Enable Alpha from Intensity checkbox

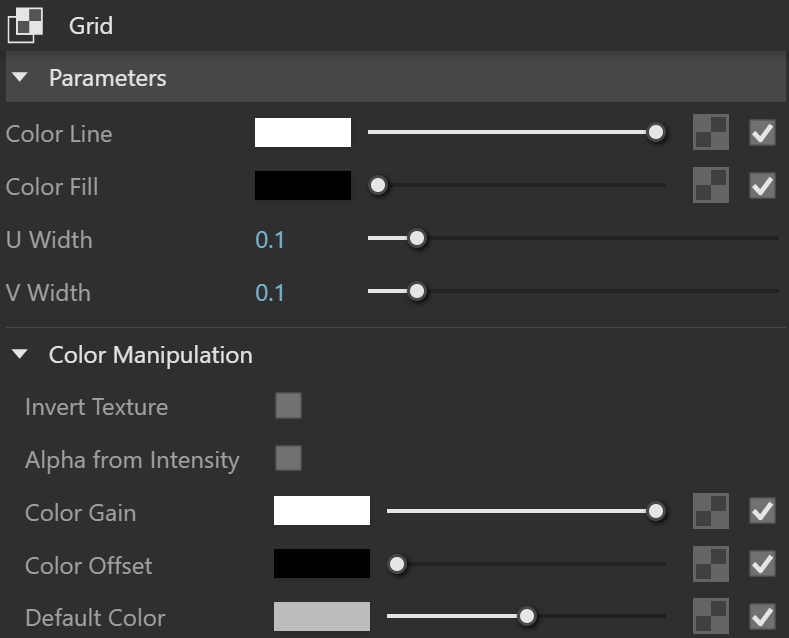click(288, 458)
